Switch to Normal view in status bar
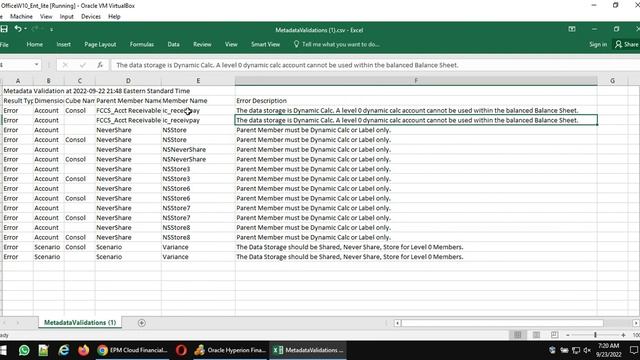The height and width of the screenshot is (360, 640). coord(518,335)
